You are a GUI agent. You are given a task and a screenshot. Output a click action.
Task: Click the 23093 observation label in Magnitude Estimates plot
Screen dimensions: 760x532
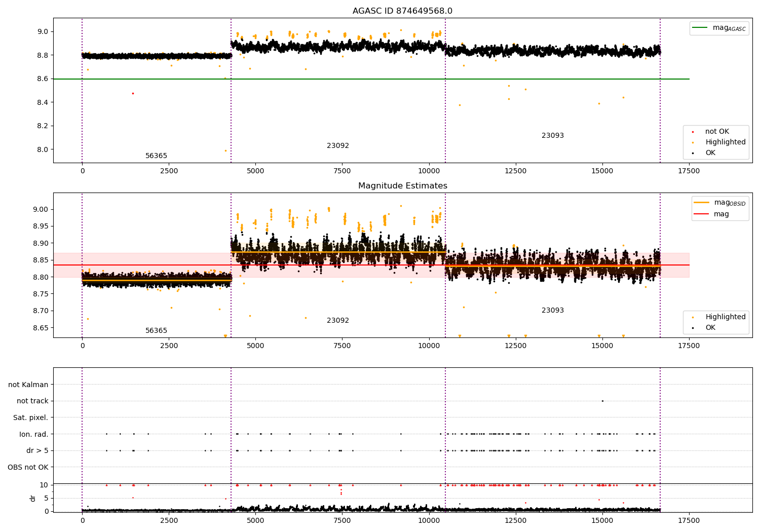[x=553, y=311]
